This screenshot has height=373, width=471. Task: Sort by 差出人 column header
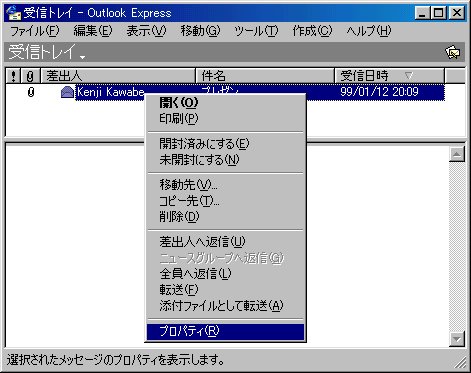click(118, 76)
